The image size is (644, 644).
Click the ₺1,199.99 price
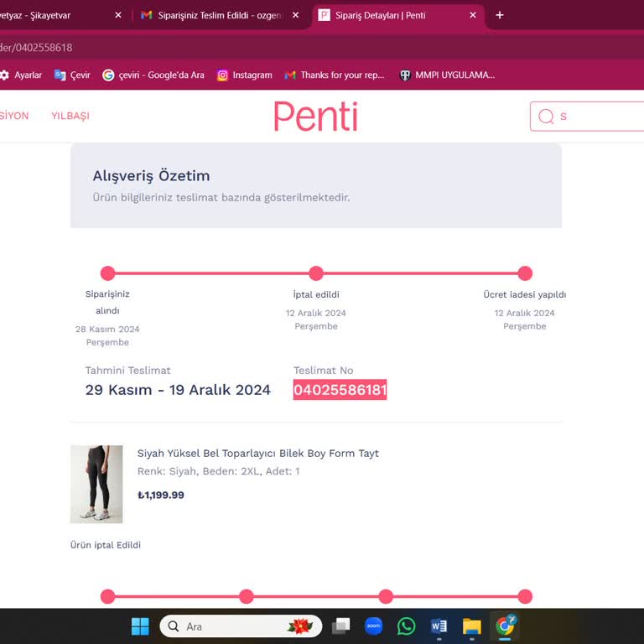click(161, 495)
